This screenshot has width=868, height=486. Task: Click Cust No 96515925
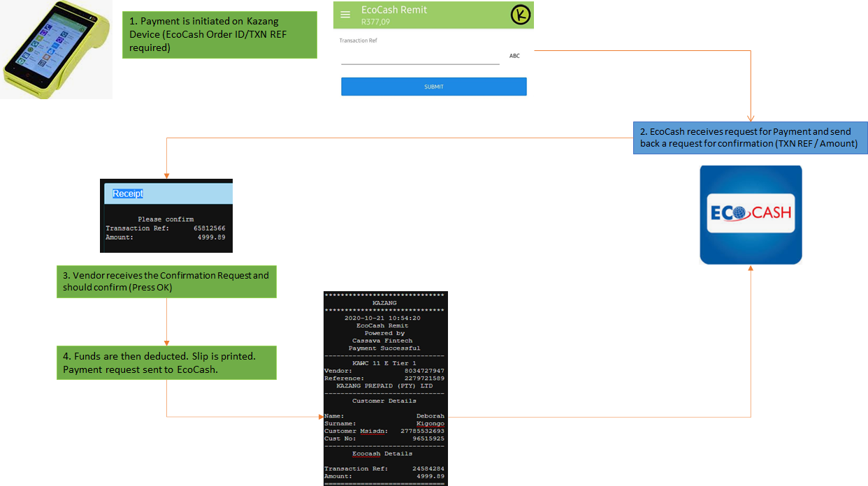428,439
